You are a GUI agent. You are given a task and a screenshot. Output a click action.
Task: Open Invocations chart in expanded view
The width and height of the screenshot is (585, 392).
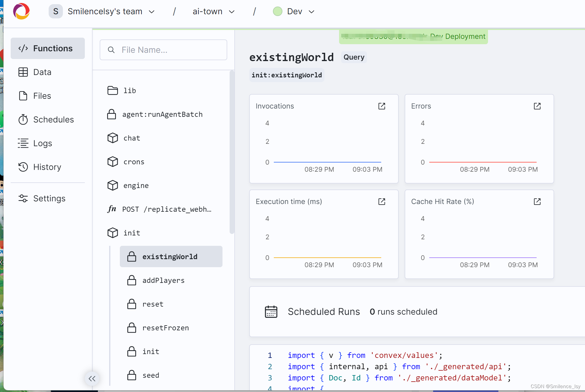(x=382, y=106)
